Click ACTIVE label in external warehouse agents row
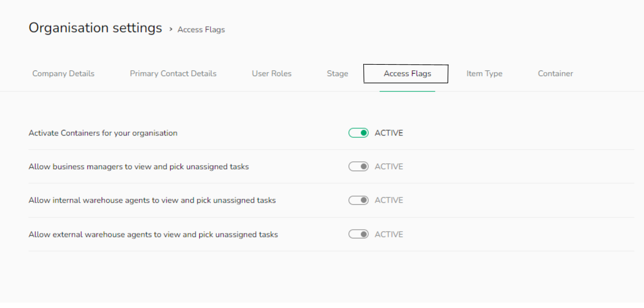644x308 pixels. click(389, 234)
